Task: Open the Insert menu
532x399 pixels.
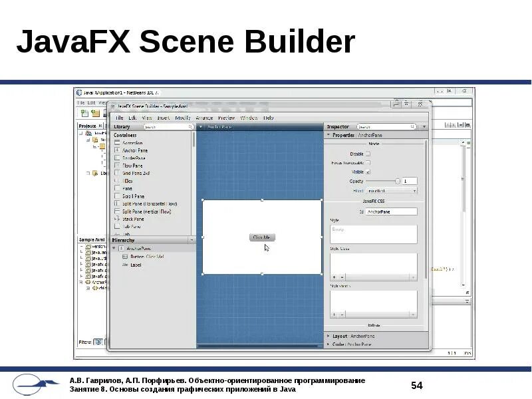Action: [163, 118]
